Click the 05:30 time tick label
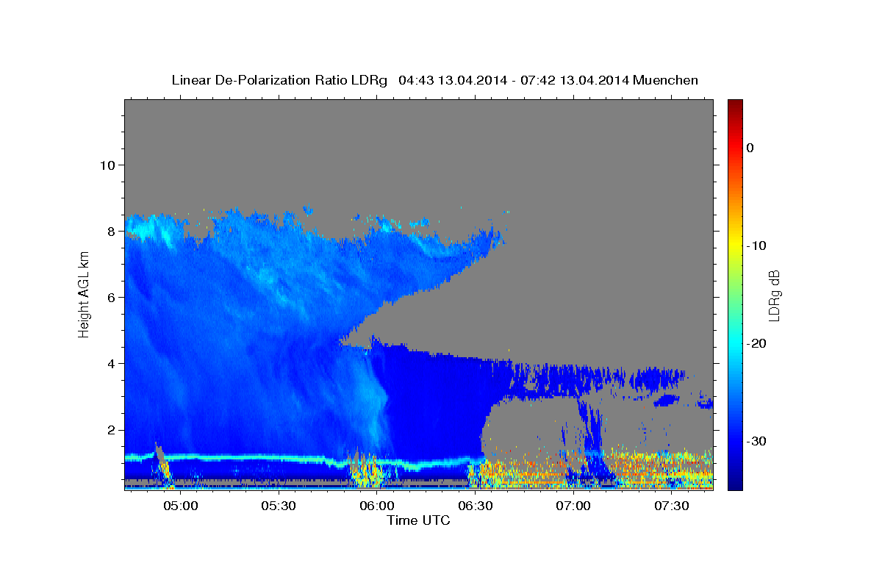The width and height of the screenshot is (882, 588). point(279,506)
